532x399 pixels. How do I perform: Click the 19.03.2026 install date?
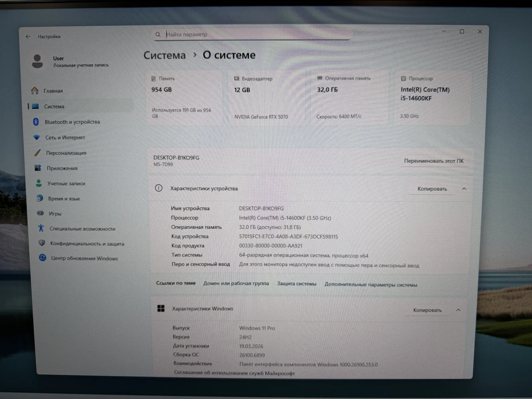point(251,346)
